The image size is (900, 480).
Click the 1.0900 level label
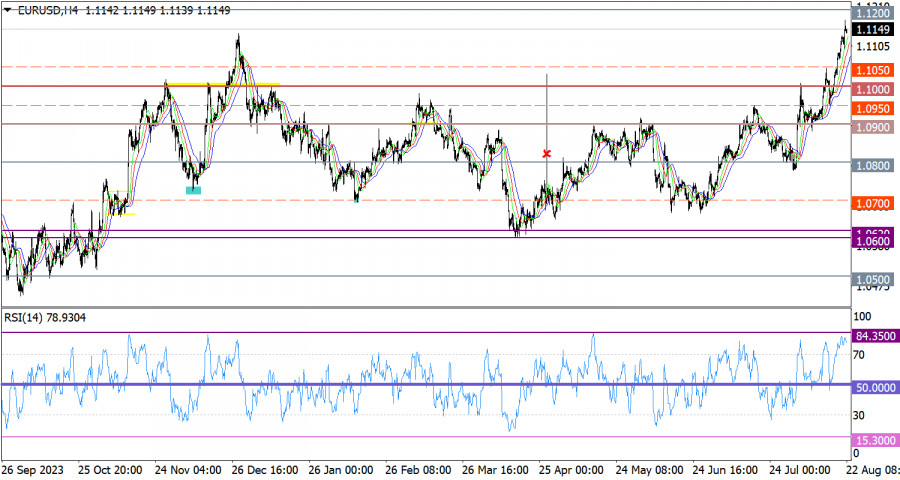click(872, 127)
